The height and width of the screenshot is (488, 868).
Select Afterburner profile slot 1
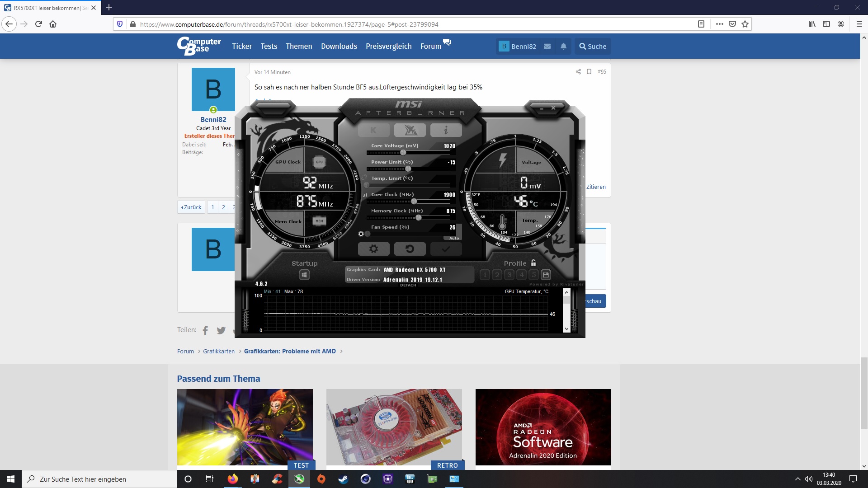click(x=485, y=275)
